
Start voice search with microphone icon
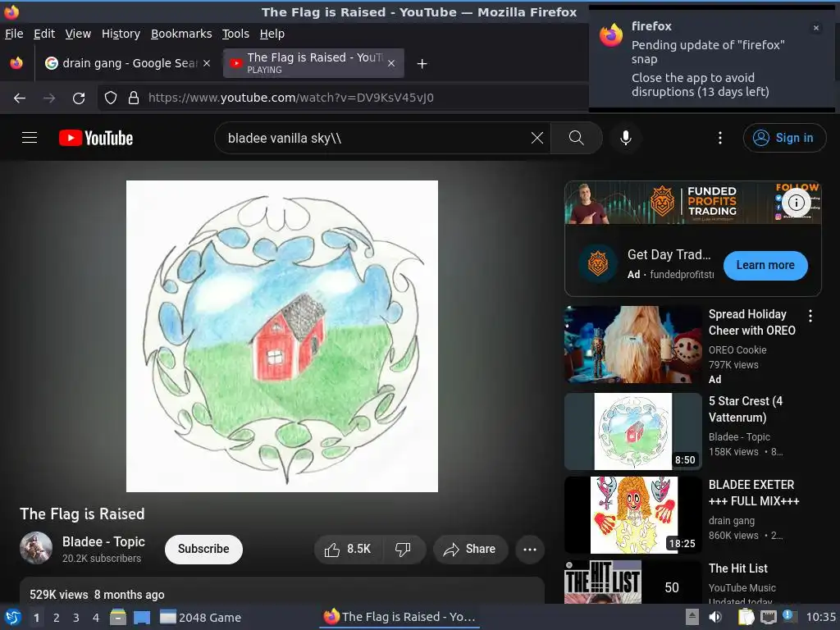point(625,138)
